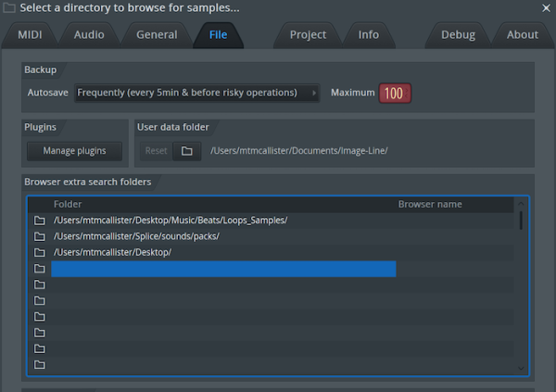Open the MIDI settings tab
556x392 pixels.
coord(31,35)
